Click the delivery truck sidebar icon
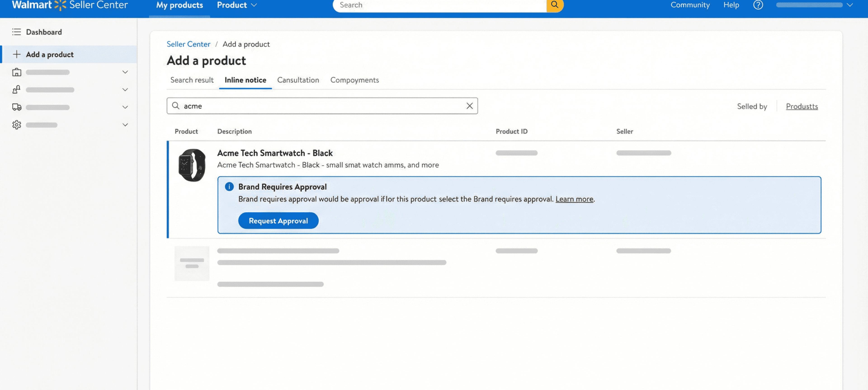The image size is (868, 390). [x=17, y=107]
